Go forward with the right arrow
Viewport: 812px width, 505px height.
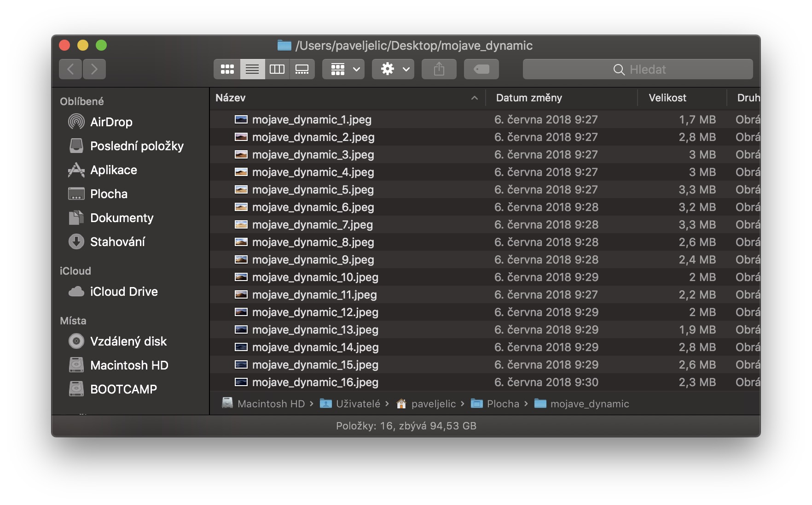(x=94, y=69)
